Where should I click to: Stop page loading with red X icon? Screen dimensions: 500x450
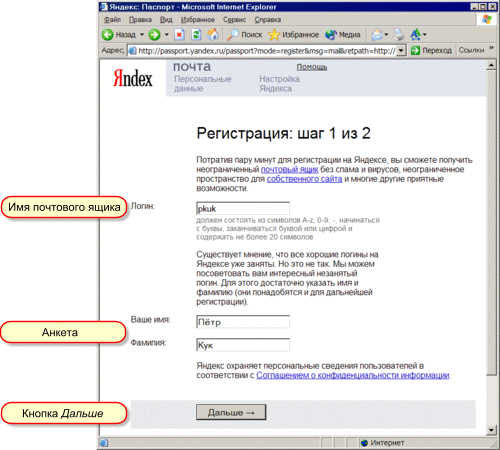tap(180, 34)
